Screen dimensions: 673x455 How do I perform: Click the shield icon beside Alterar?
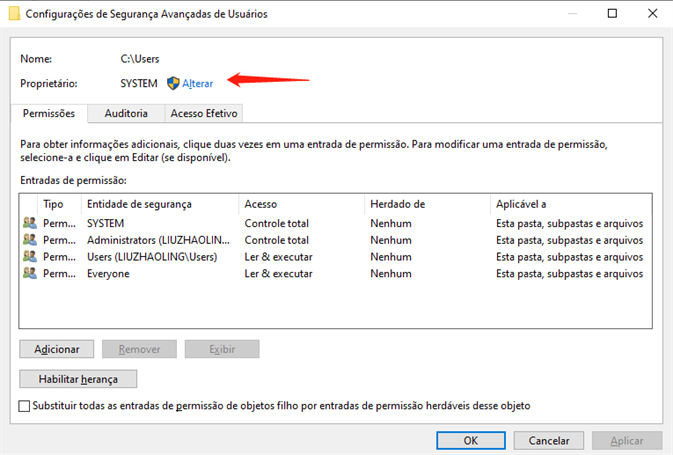(x=173, y=83)
